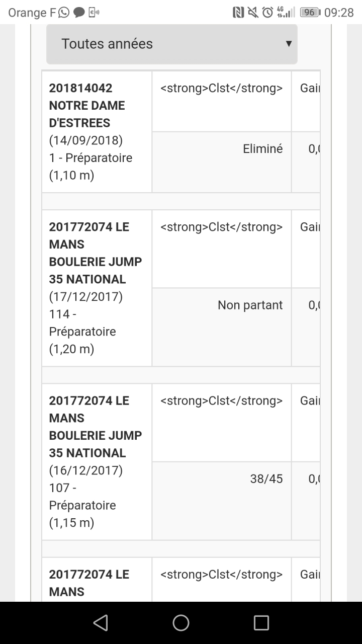Tap the alarm clock status icon

[268, 13]
